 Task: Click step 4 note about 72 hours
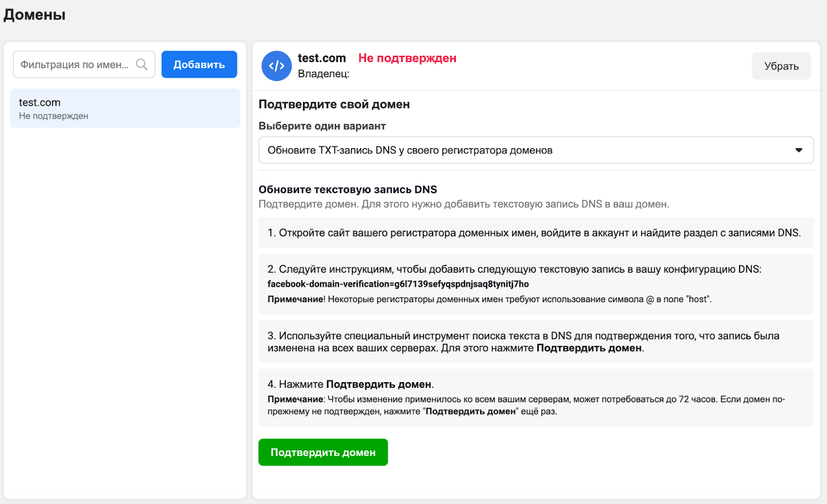coord(526,405)
